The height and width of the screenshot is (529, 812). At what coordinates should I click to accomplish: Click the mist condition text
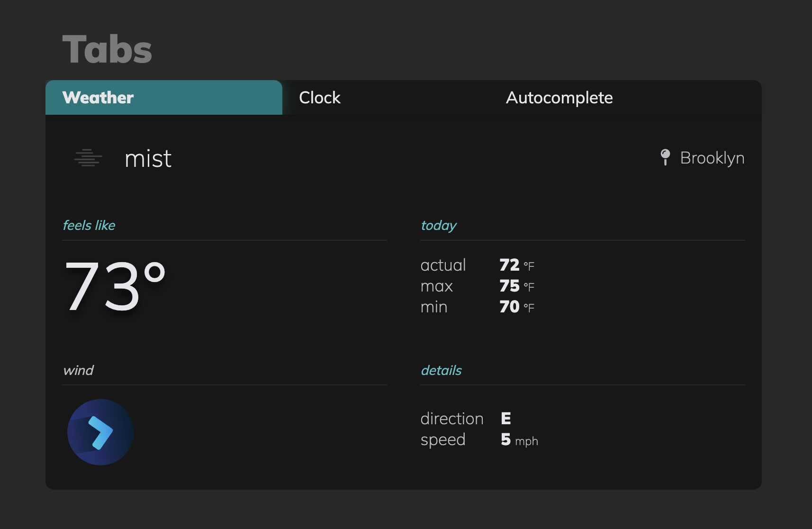(148, 159)
